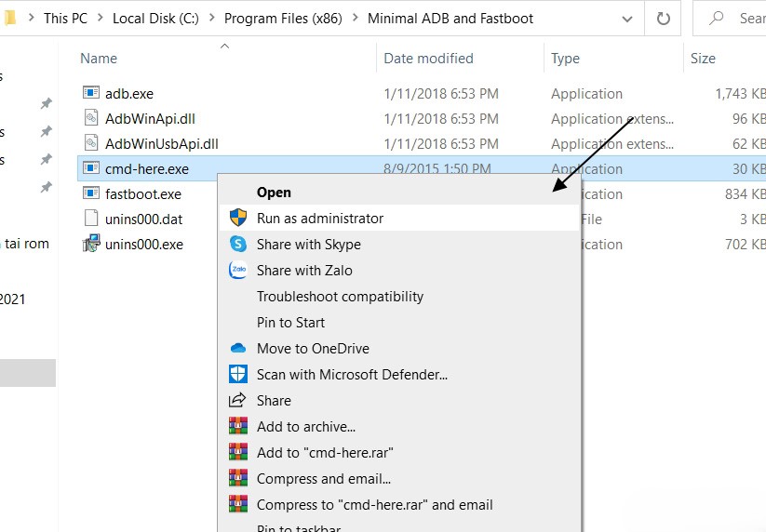Click the Run as administrator shield icon
Viewport: 766px width, 532px height.
[238, 219]
